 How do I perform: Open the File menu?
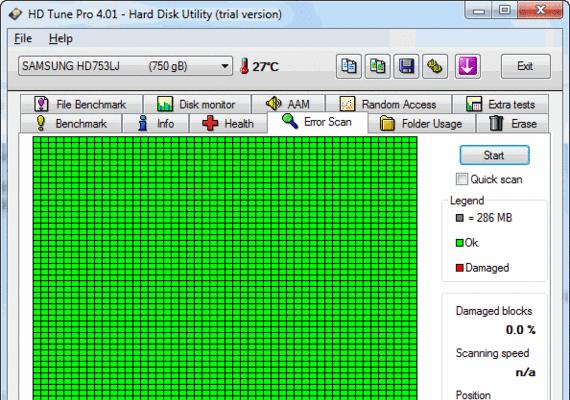[23, 39]
